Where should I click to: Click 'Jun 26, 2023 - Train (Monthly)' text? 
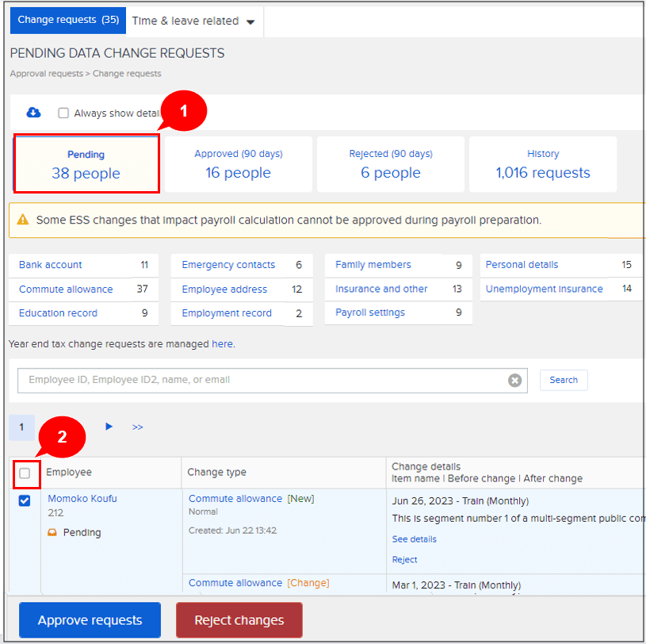[461, 501]
